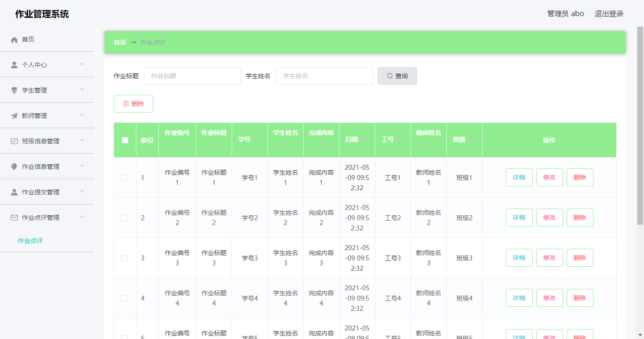This screenshot has height=339, width=644.
Task: Sort by 学号 column arrows
Action: coord(256,140)
